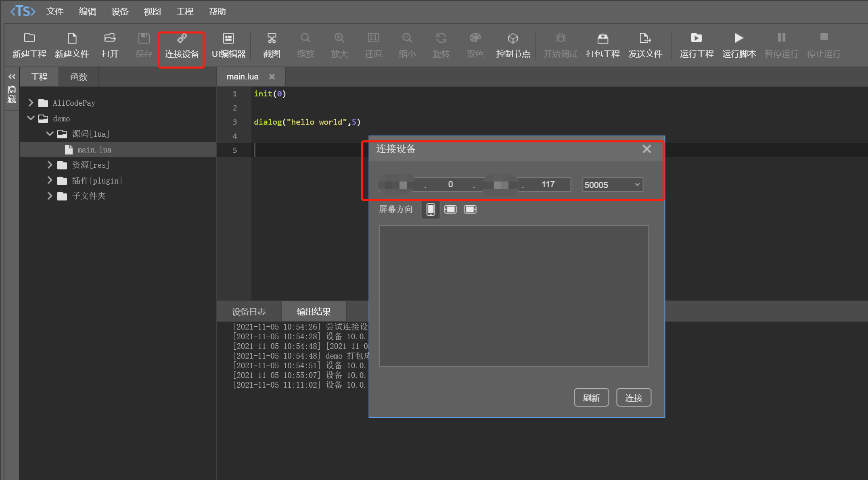Open the 工程 menu in menu bar
Viewport: 868px width, 480px height.
(x=185, y=11)
